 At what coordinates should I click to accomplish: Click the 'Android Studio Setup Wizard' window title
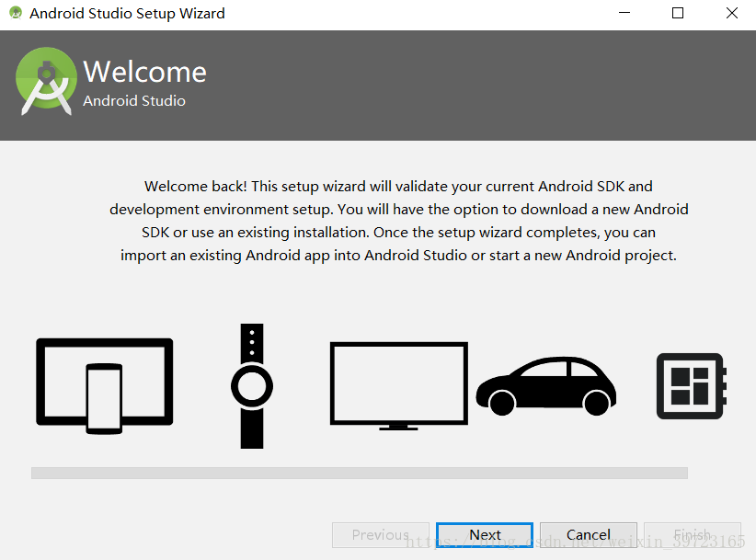127,14
